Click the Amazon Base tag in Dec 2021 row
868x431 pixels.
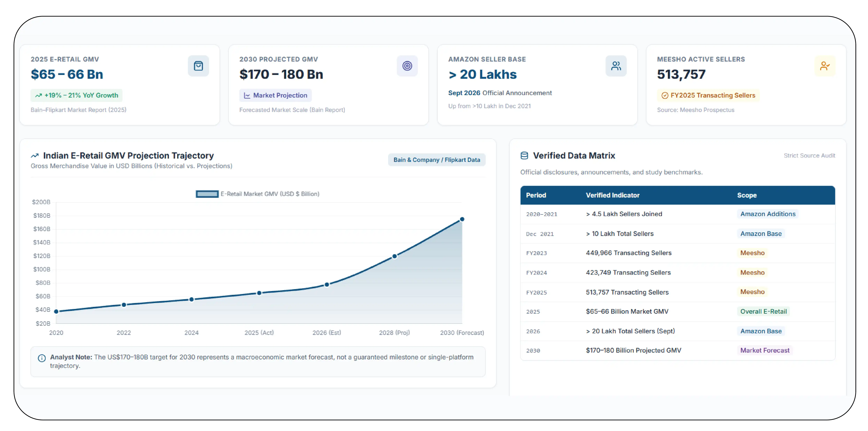pos(761,233)
